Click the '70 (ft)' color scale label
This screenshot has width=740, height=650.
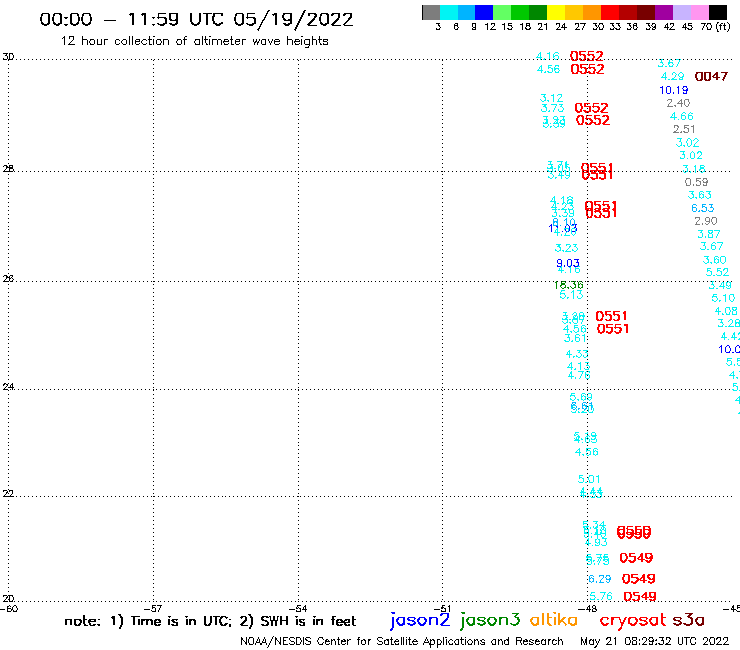(x=715, y=26)
